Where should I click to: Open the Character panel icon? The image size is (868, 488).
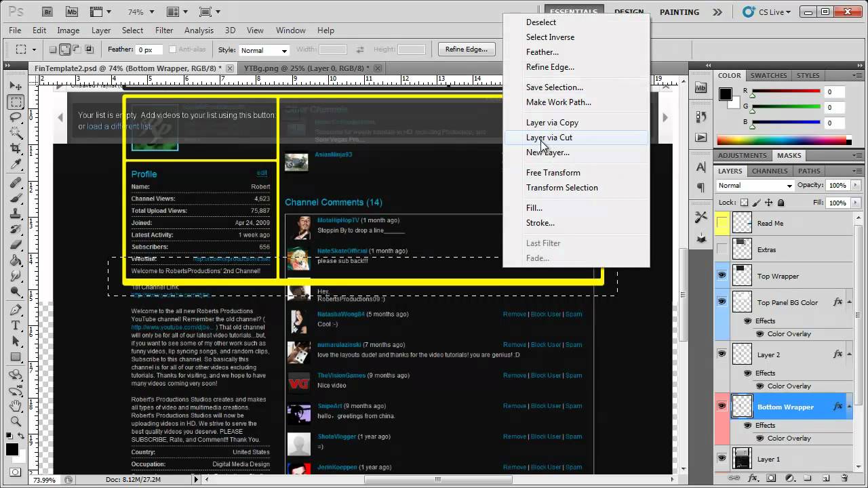click(x=701, y=168)
